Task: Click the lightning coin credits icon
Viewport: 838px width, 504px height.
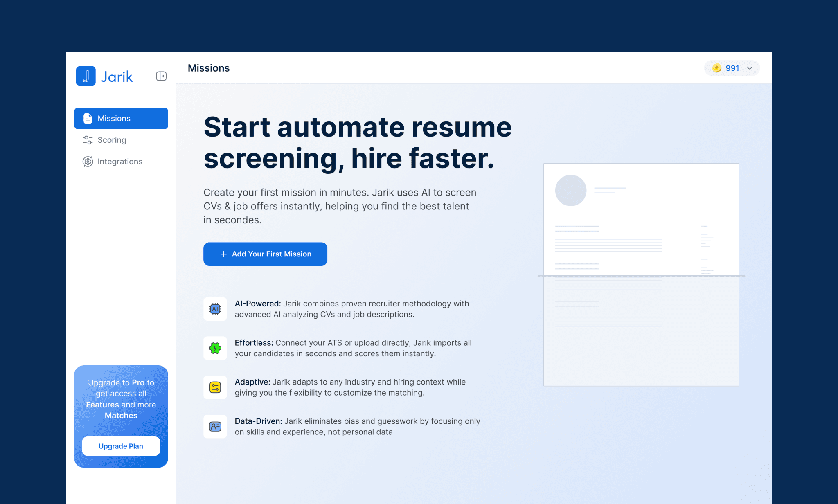Action: [716, 68]
